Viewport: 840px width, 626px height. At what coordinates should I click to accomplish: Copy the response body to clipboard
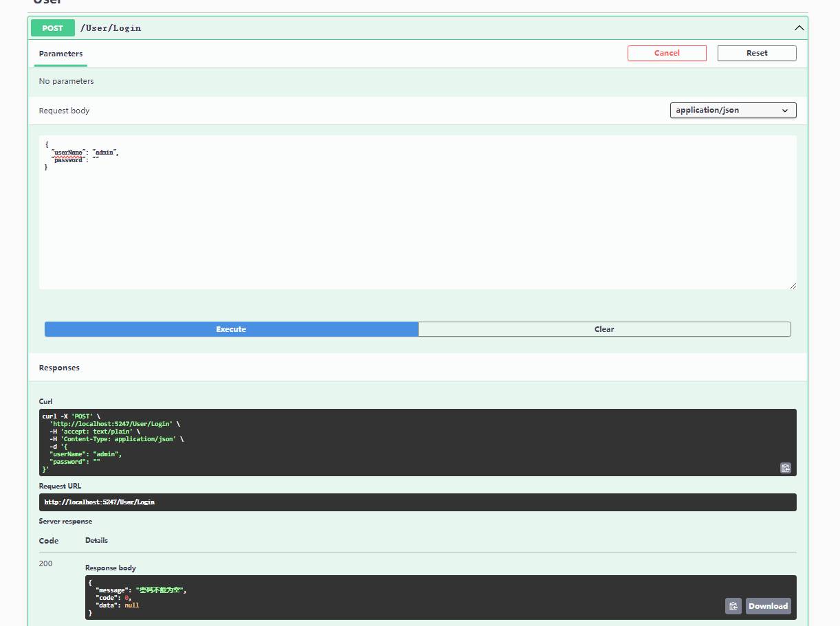click(733, 605)
